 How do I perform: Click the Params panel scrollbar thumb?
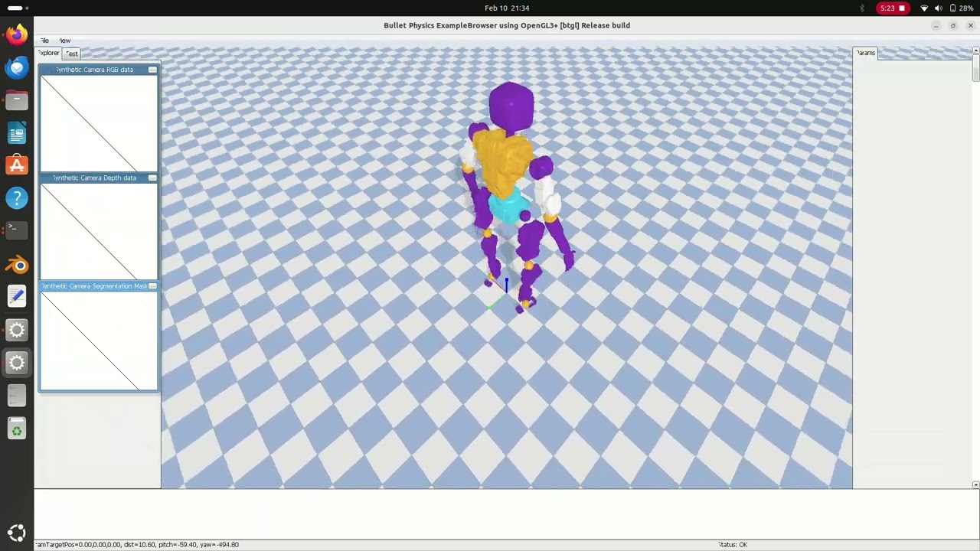tap(975, 68)
